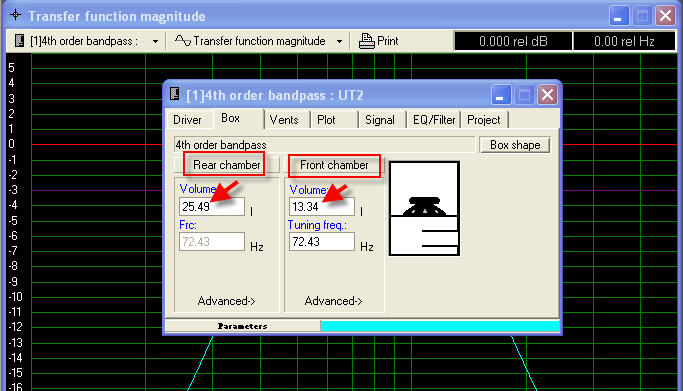This screenshot has width=683, height=391.
Task: Click the transfer function waveform icon
Action: coord(183,41)
